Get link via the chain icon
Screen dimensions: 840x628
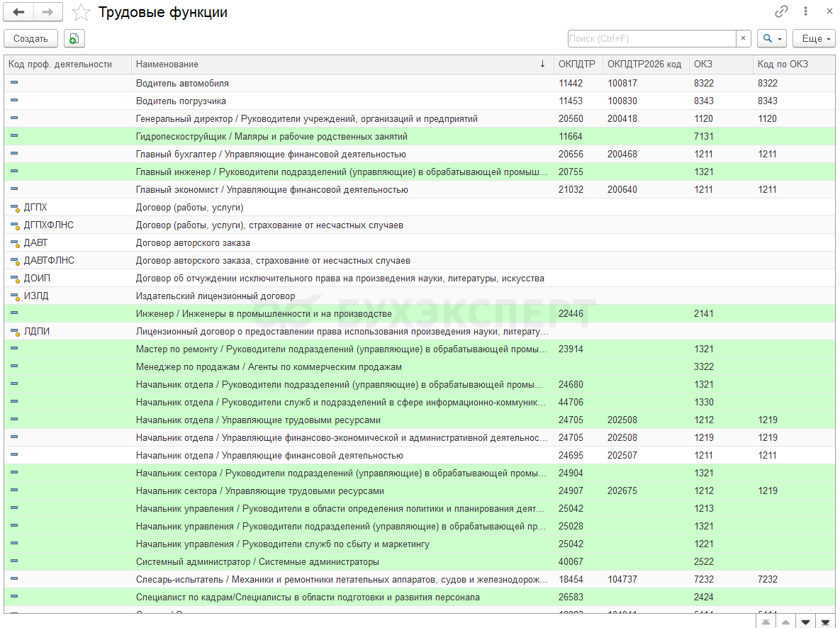click(781, 11)
